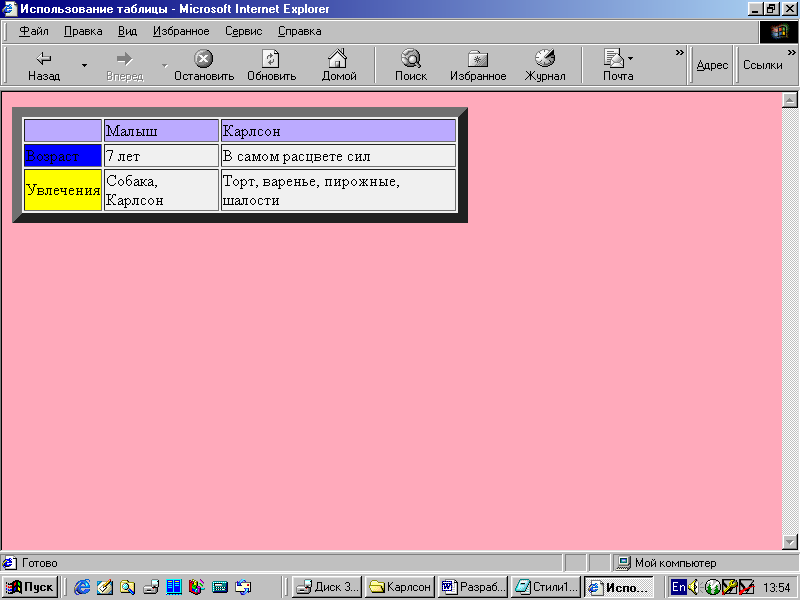The height and width of the screenshot is (600, 800).
Task: Open the Файл menu
Action: 34,31
